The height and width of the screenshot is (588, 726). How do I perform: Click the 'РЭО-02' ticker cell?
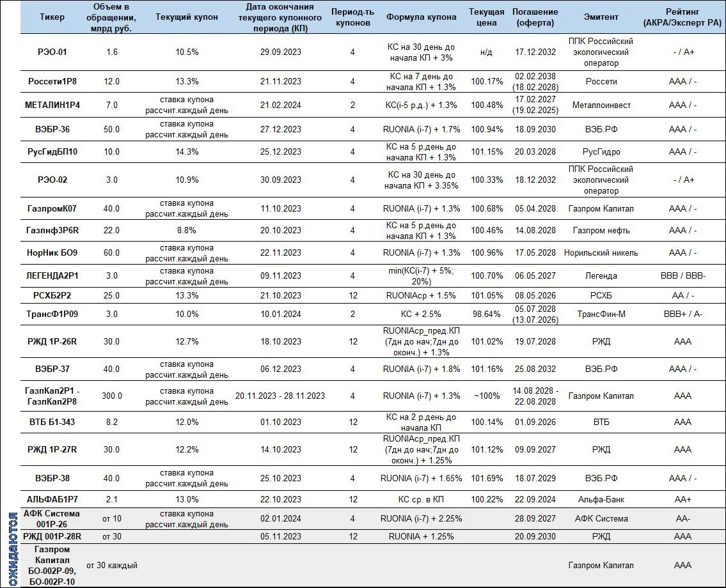(52, 180)
